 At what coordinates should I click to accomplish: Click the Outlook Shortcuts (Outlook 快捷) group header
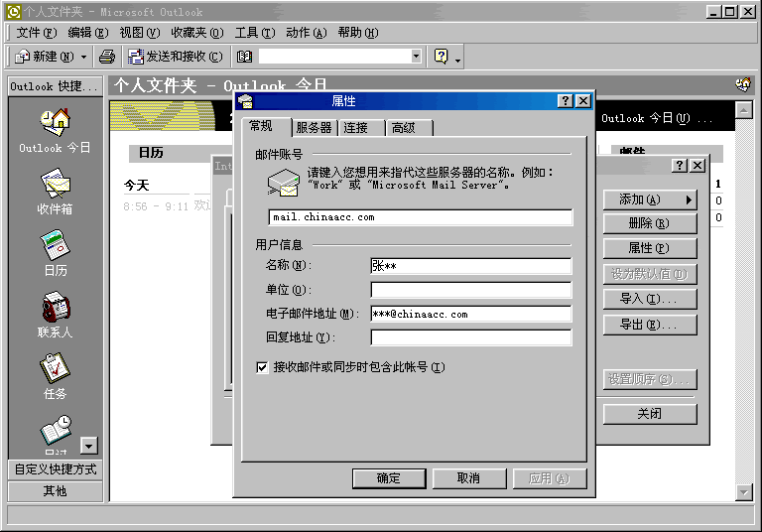coord(55,86)
